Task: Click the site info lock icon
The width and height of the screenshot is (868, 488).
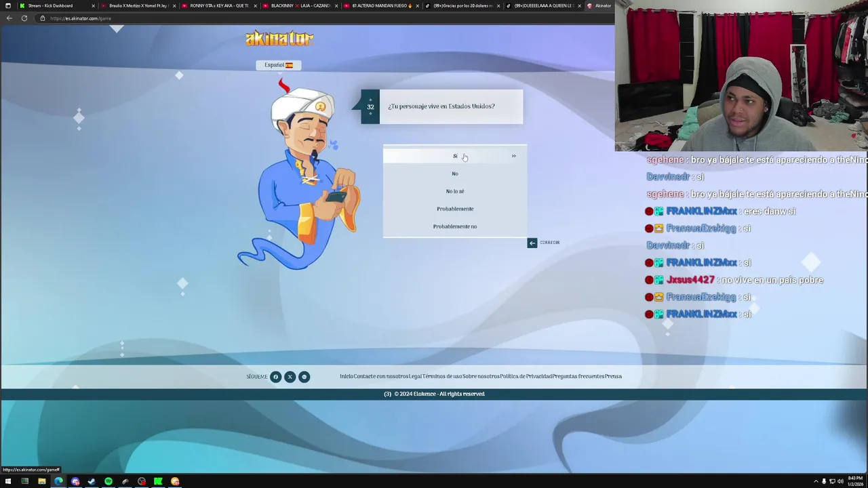Action: tap(42, 18)
